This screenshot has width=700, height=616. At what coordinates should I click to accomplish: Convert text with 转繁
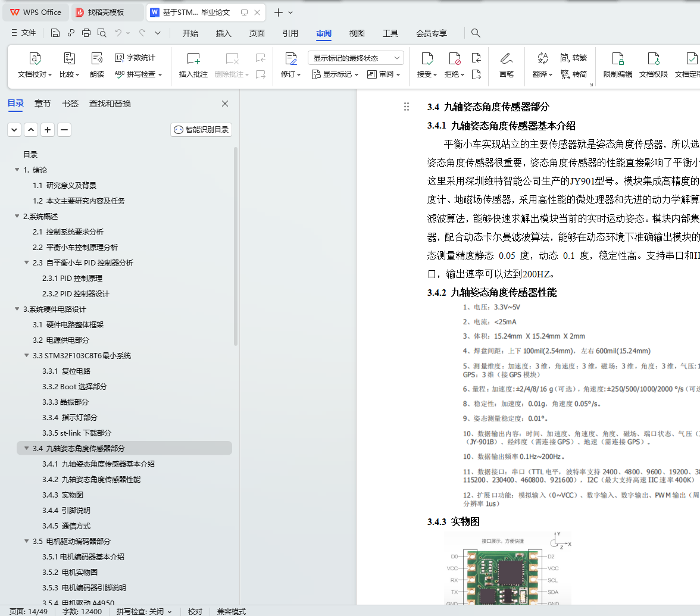[574, 58]
